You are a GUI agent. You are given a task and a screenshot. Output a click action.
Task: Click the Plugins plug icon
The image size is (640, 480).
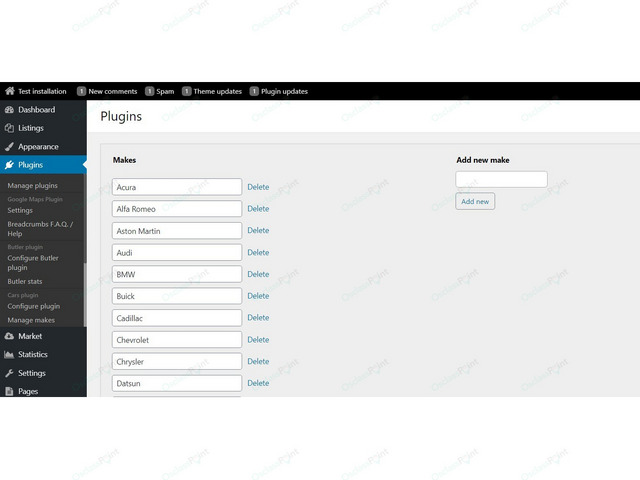pos(9,165)
